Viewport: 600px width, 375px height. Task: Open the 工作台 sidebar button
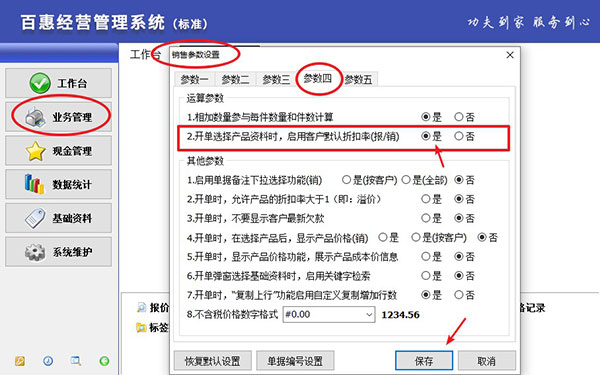[59, 83]
